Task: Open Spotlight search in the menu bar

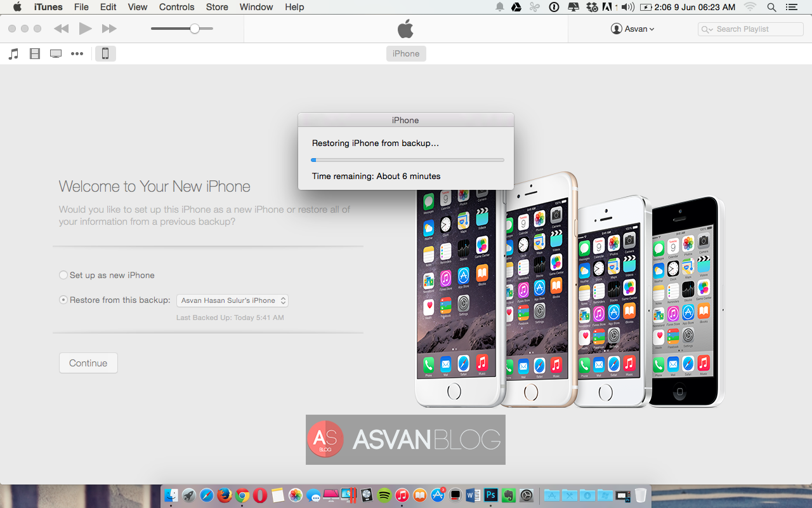Action: (771, 7)
